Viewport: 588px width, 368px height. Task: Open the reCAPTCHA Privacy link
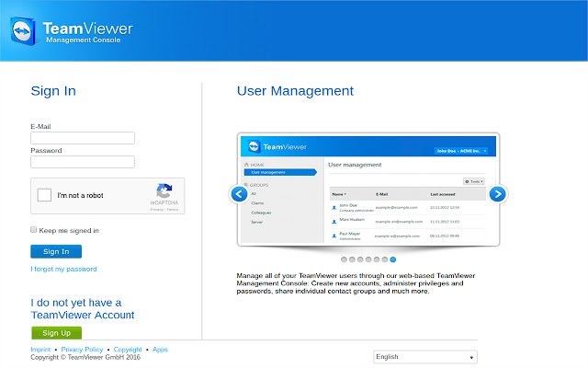tap(157, 210)
